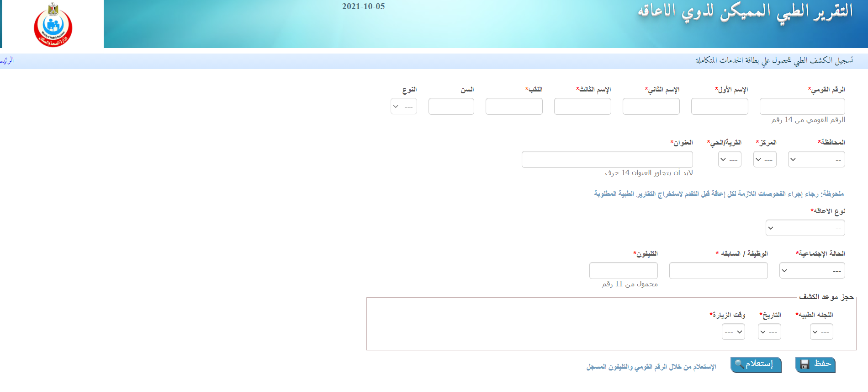This screenshot has height=392, width=868.
Task: Select the اللجنه الطبيه medical committee dropdown
Action: (821, 332)
